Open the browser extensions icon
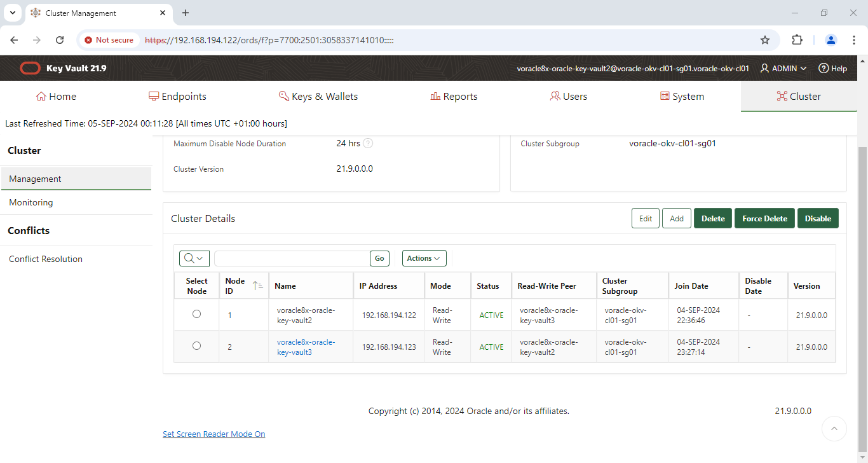 (x=797, y=40)
